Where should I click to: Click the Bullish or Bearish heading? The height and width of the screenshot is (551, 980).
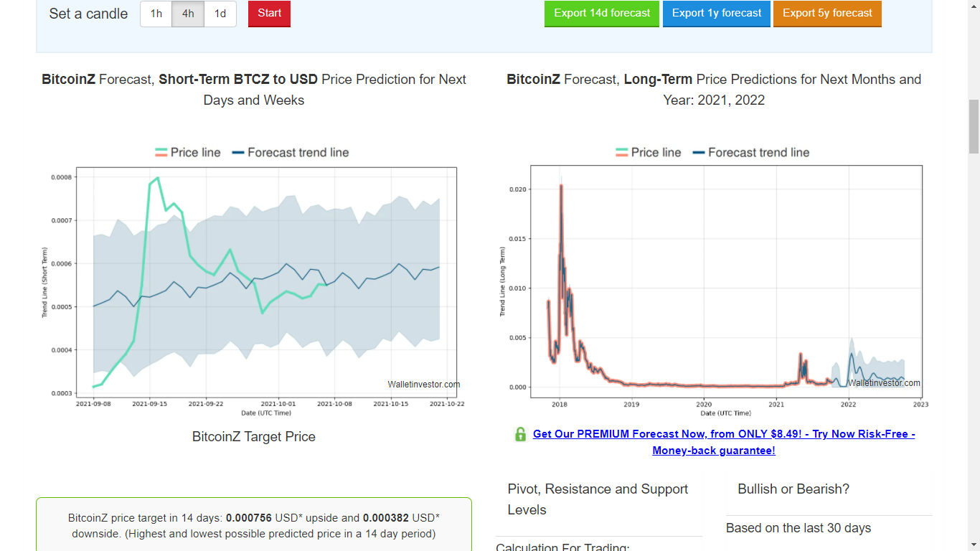(793, 489)
